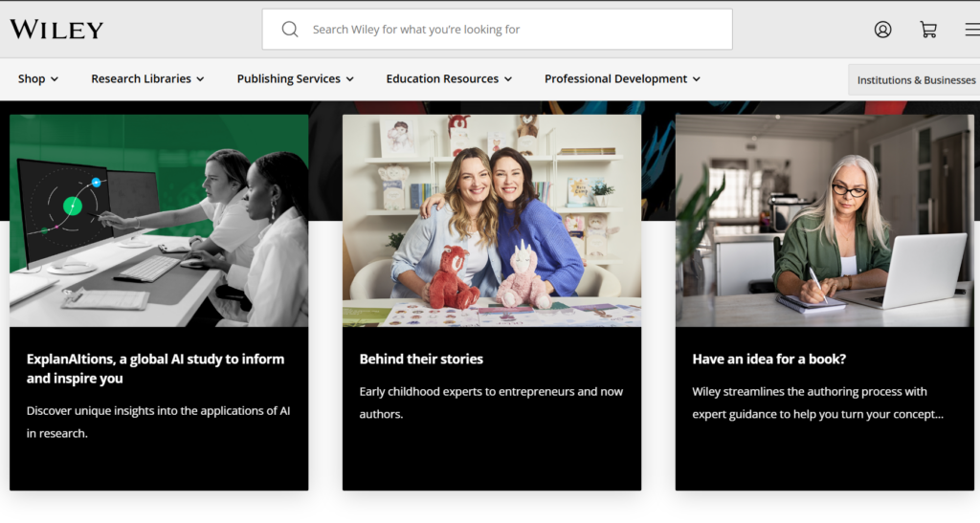
Task: Open the user account icon
Action: click(882, 30)
